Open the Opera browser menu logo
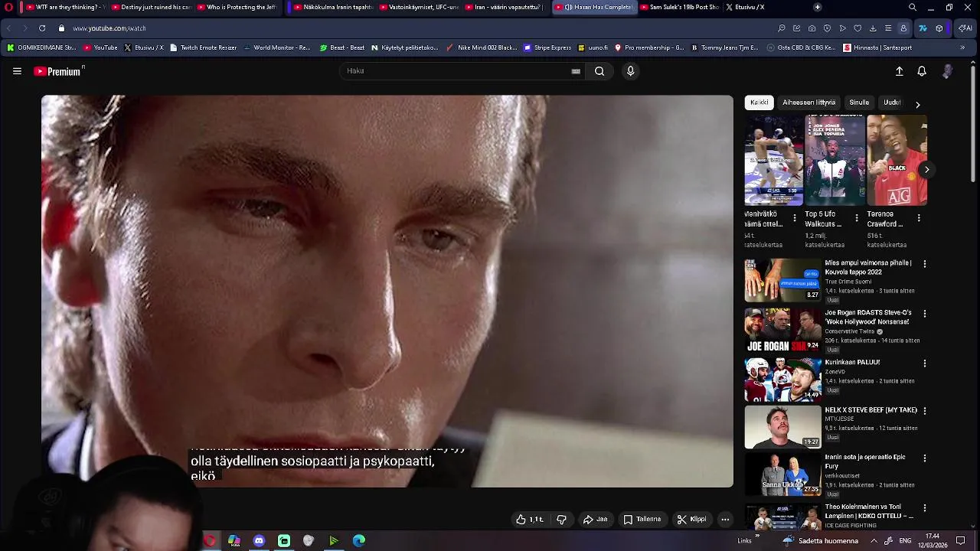The image size is (980, 551). pyautogui.click(x=8, y=7)
